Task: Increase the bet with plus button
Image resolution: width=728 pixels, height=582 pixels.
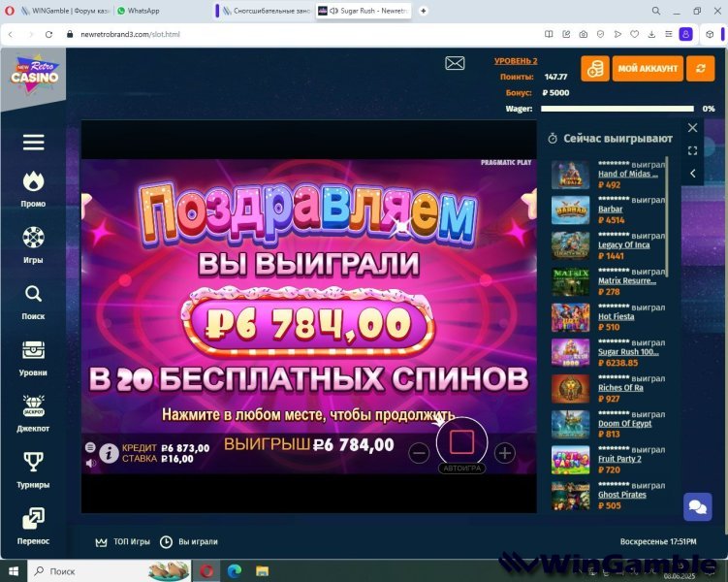Action: (x=505, y=453)
